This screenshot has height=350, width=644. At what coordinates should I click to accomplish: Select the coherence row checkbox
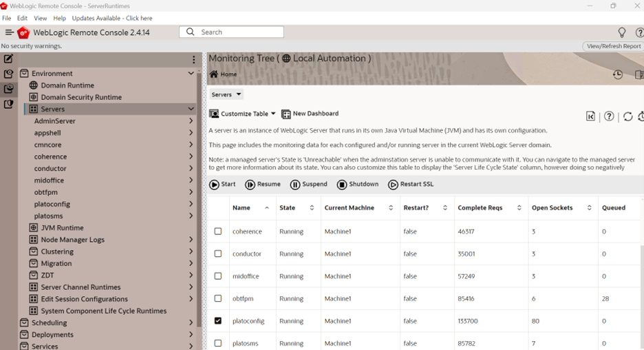coord(218,231)
